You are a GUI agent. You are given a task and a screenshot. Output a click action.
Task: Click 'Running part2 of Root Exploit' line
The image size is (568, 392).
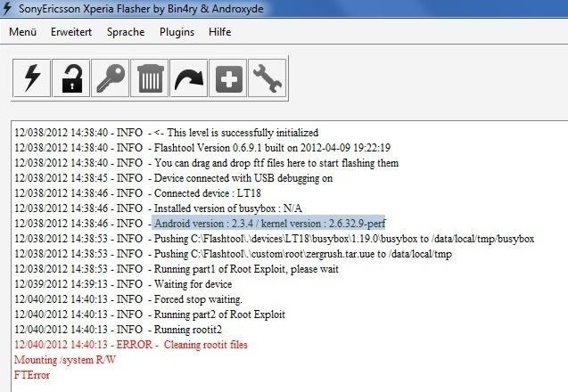(150, 314)
